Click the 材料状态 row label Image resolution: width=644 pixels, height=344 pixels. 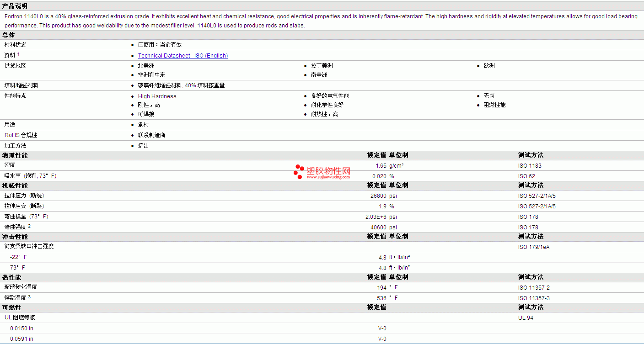[15, 45]
